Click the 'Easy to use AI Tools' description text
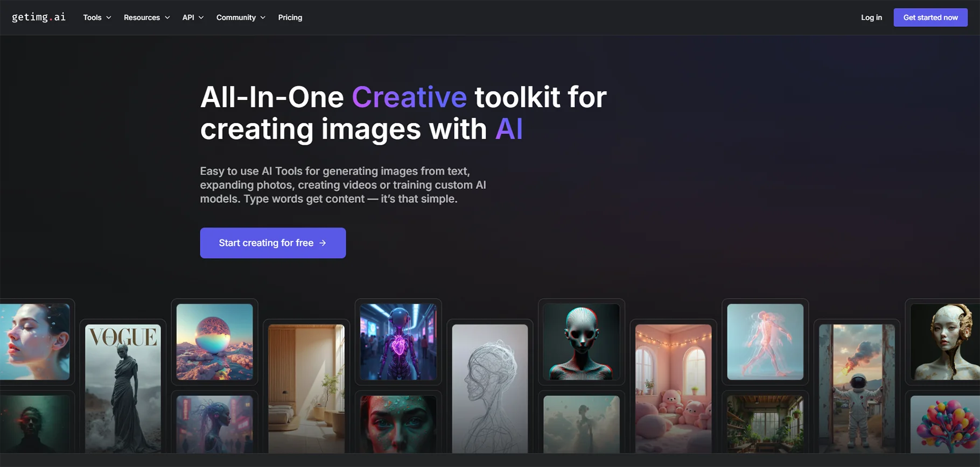 coord(343,185)
